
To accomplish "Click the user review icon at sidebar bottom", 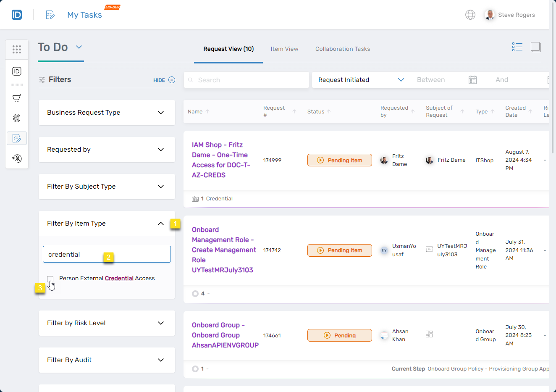I will pyautogui.click(x=17, y=158).
